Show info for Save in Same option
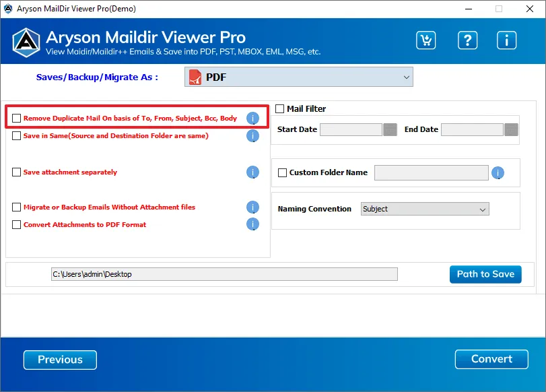This screenshot has width=546, height=392. 253,136
